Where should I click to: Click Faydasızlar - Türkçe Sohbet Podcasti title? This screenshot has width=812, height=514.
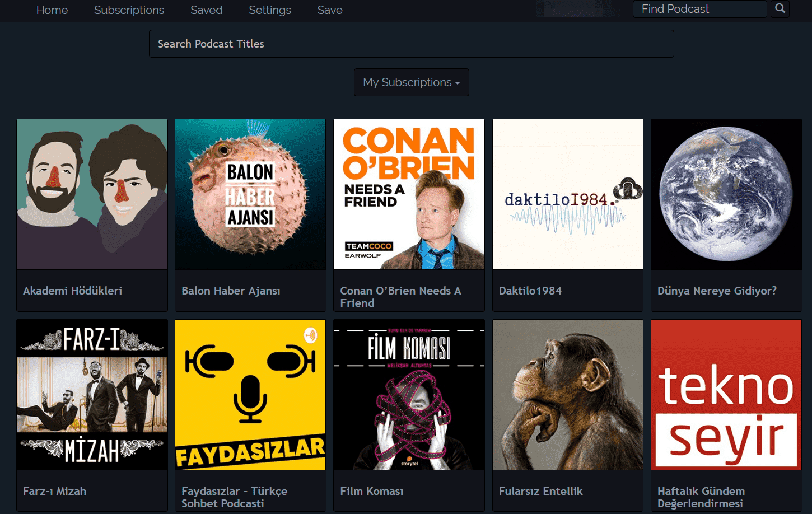[234, 497]
